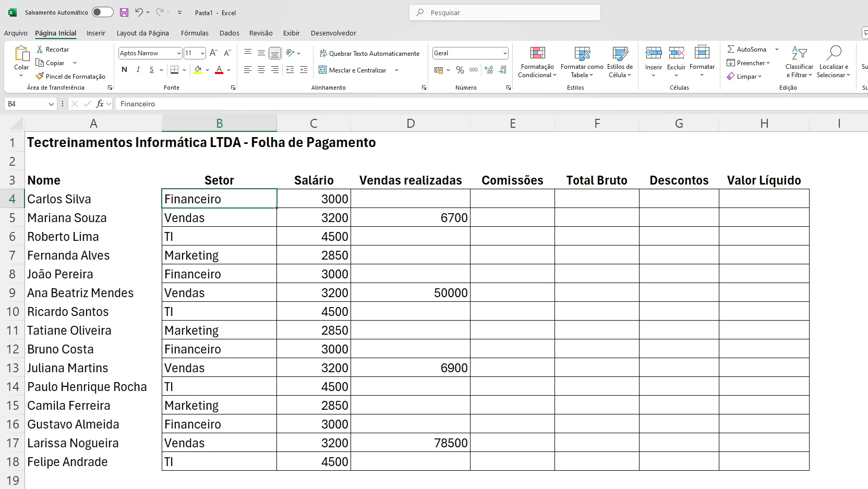Click the Inserir cells icon
The width and height of the screenshot is (868, 489).
pyautogui.click(x=654, y=53)
